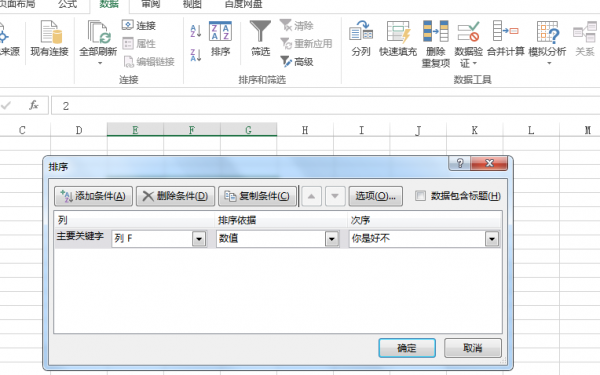Switch to Page Layout (页面布局) tab
The width and height of the screenshot is (600, 375).
tap(18, 5)
